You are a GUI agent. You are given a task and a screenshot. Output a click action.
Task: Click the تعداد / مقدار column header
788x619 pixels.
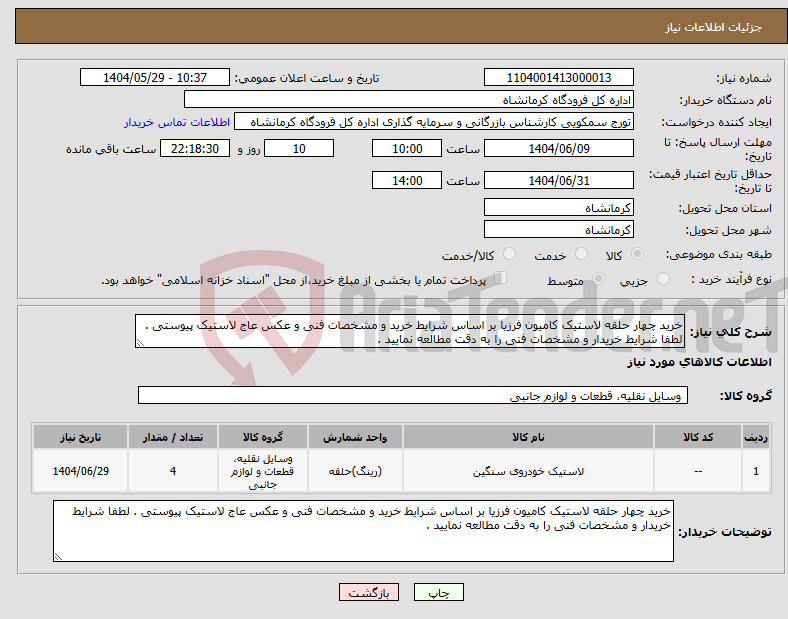(x=173, y=437)
